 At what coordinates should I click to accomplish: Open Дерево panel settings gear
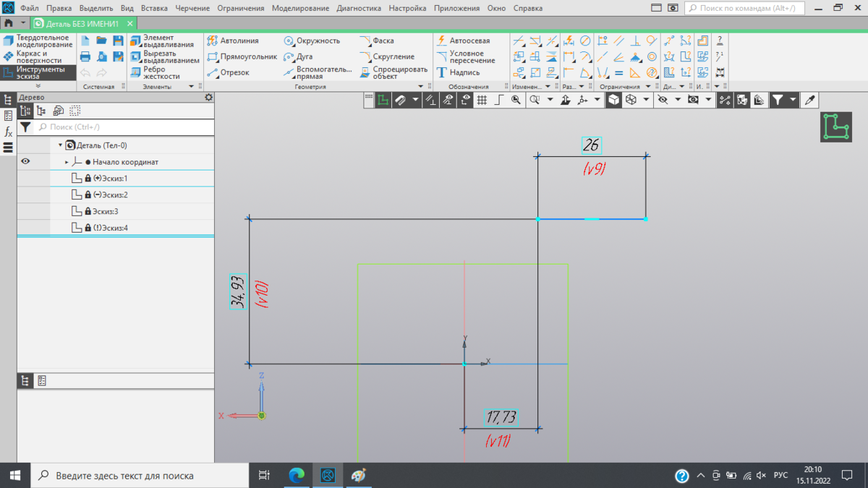209,97
